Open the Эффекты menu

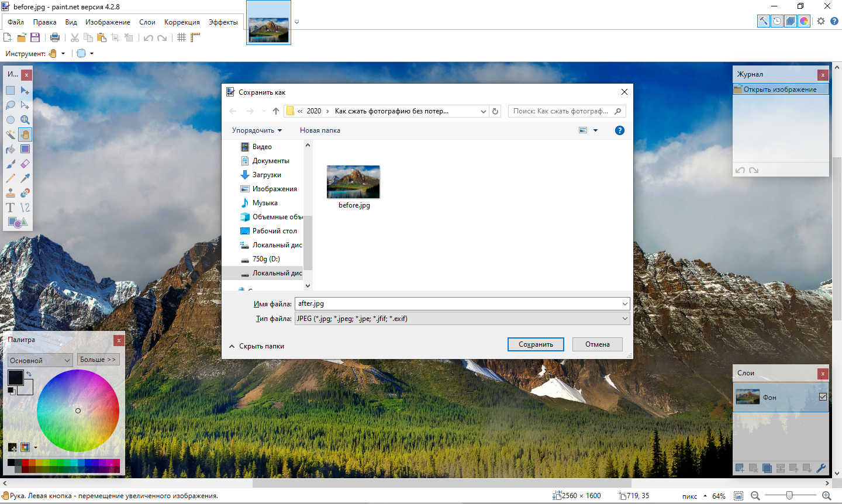tap(223, 22)
